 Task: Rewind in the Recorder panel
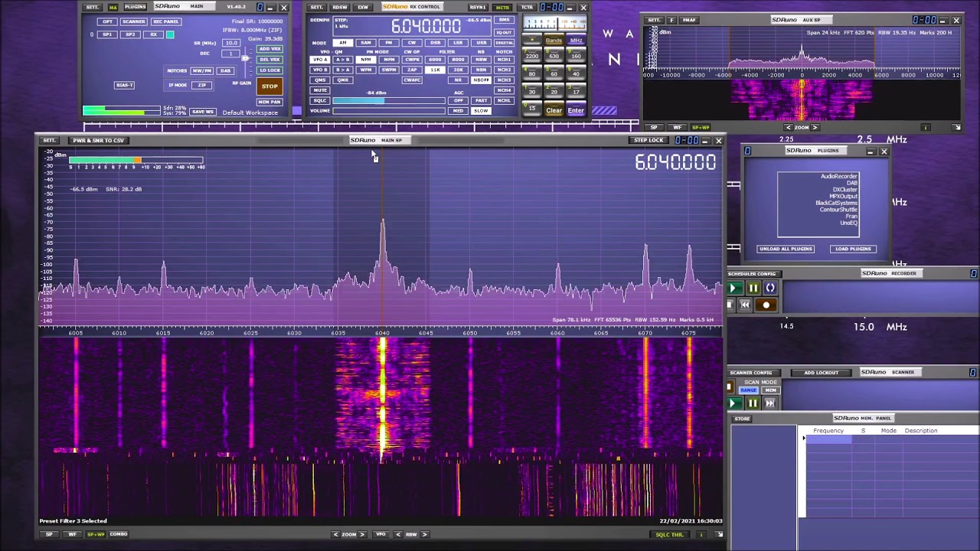click(x=745, y=305)
